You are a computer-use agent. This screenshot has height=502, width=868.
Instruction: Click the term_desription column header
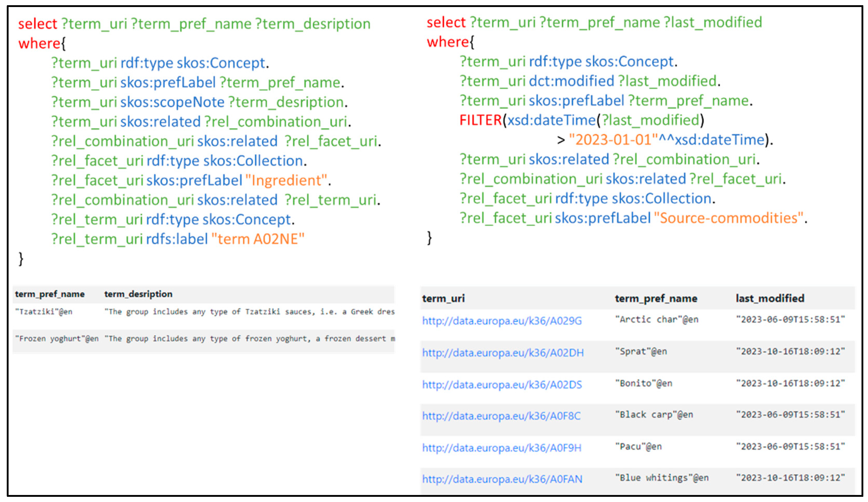point(138,294)
